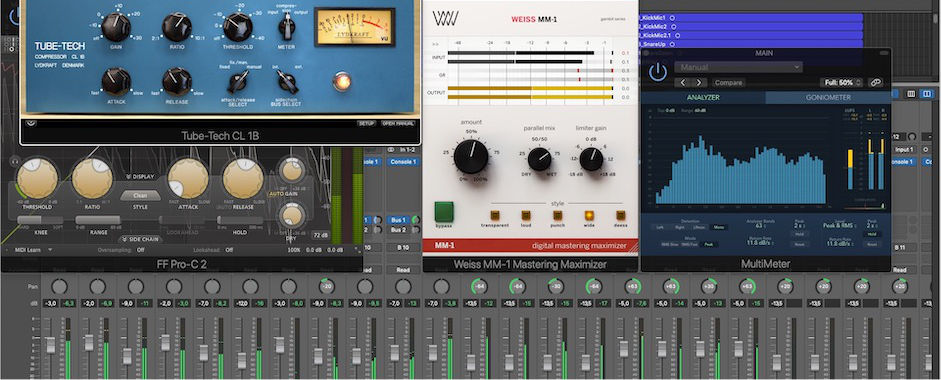Viewport: 941px width, 380px height.
Task: Click the Pro-C 2 Dry knob
Action: [292, 215]
